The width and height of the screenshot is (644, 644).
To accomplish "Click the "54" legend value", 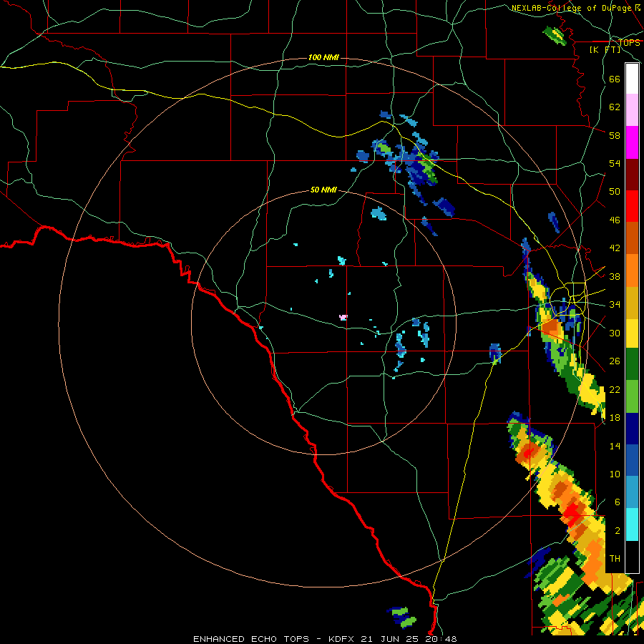I will [615, 163].
